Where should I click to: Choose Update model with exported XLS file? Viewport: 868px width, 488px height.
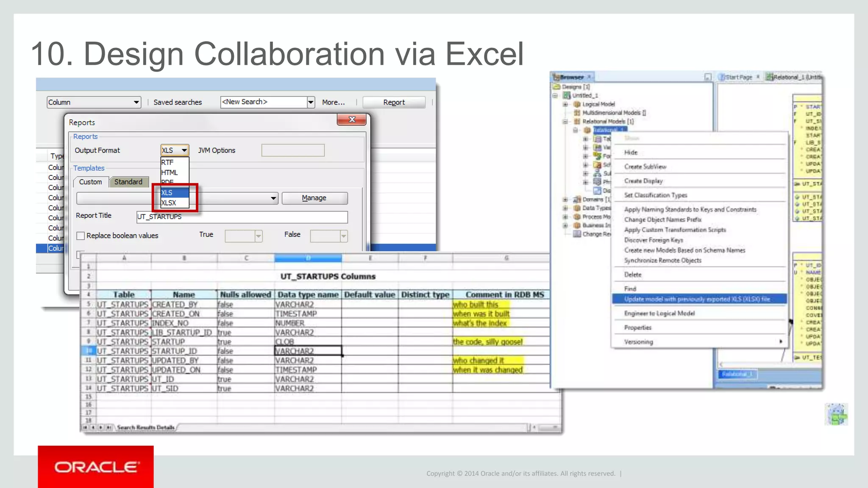pyautogui.click(x=700, y=299)
